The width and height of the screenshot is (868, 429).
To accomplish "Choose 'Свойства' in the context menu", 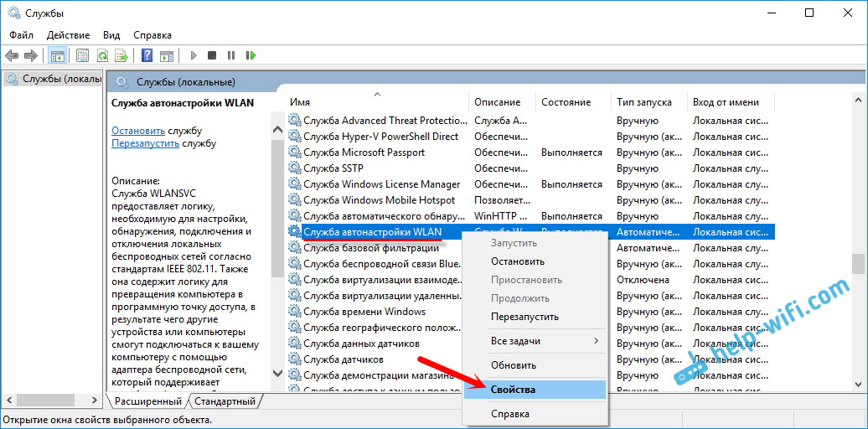I will click(513, 390).
